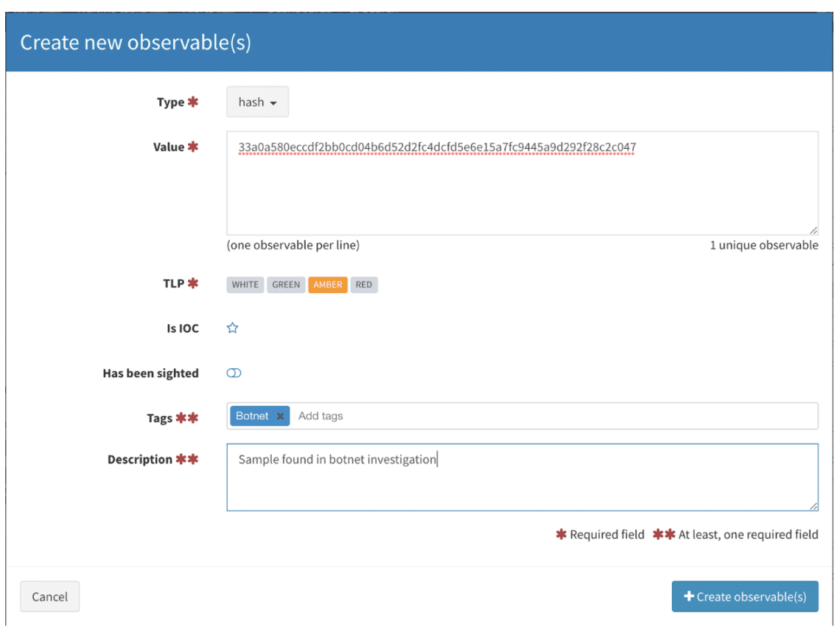Enable the Has been sighted toggle
The height and width of the screenshot is (635, 840).
tap(234, 373)
